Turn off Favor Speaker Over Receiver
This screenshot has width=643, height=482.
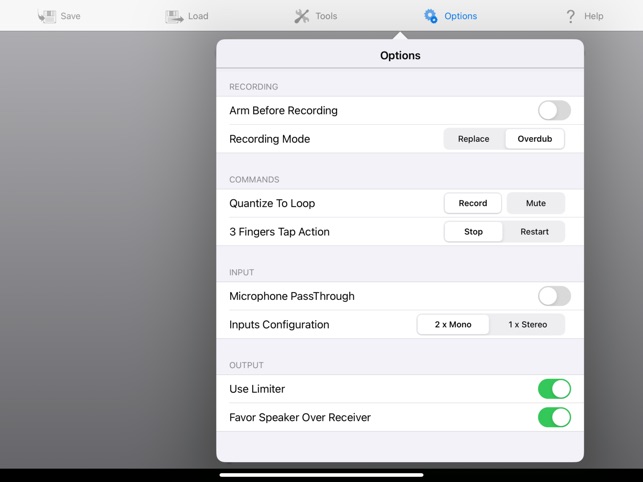pyautogui.click(x=554, y=417)
